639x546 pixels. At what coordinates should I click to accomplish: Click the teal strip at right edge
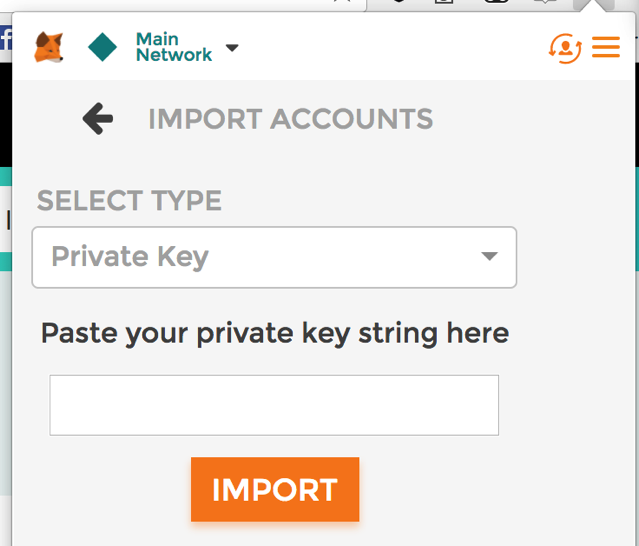pos(637,218)
